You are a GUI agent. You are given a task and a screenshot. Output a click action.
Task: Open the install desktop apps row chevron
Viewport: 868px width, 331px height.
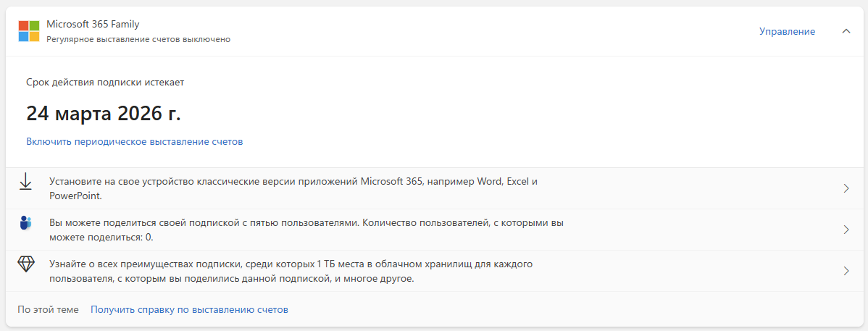pos(846,188)
